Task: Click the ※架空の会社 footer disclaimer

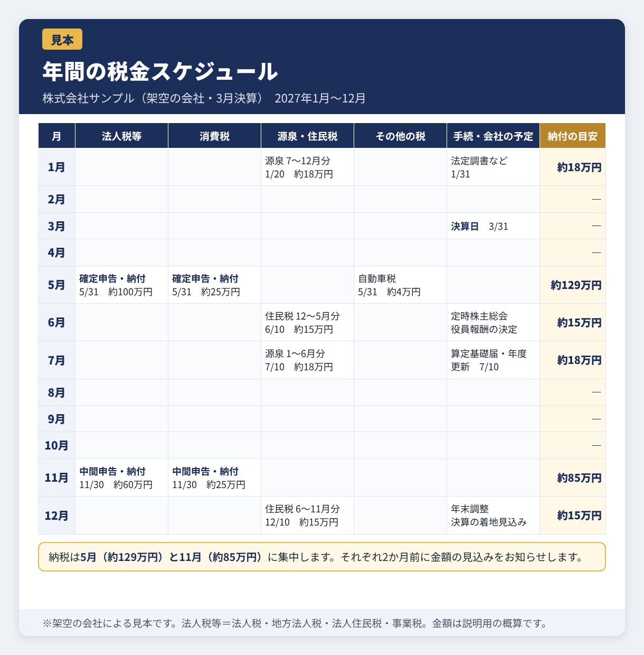Action: [x=295, y=623]
